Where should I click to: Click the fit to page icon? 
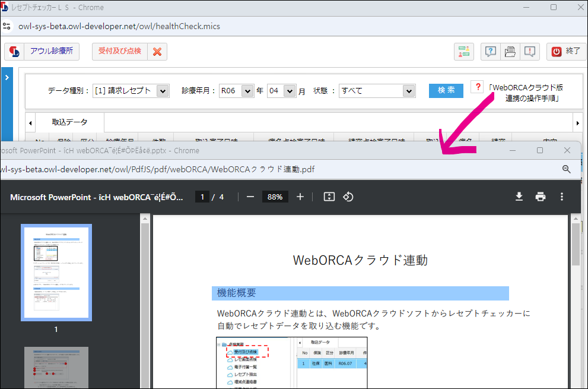pyautogui.click(x=329, y=197)
